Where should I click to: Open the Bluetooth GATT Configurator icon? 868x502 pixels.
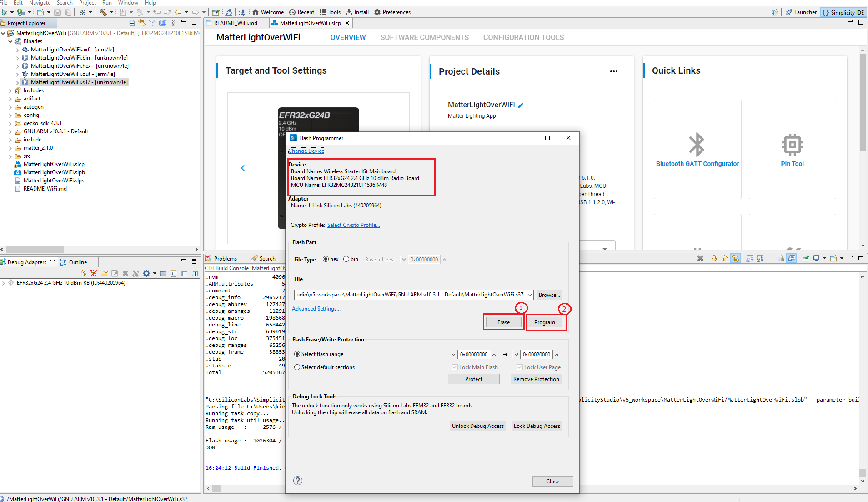pyautogui.click(x=697, y=146)
